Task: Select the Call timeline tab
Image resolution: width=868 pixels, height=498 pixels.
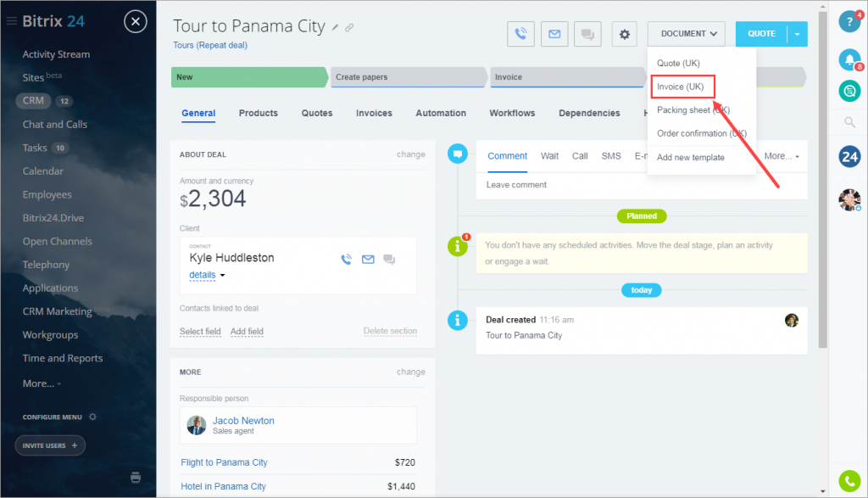Action: coord(580,156)
